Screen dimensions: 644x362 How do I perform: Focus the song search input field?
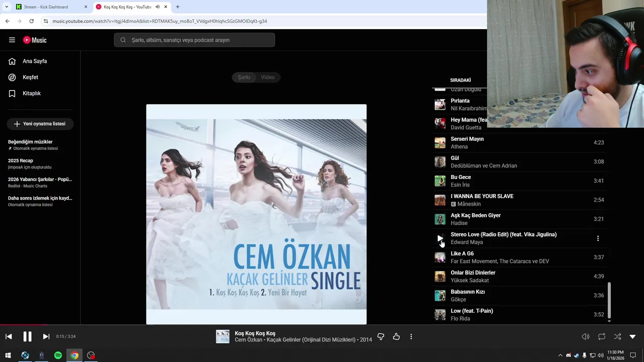[194, 40]
